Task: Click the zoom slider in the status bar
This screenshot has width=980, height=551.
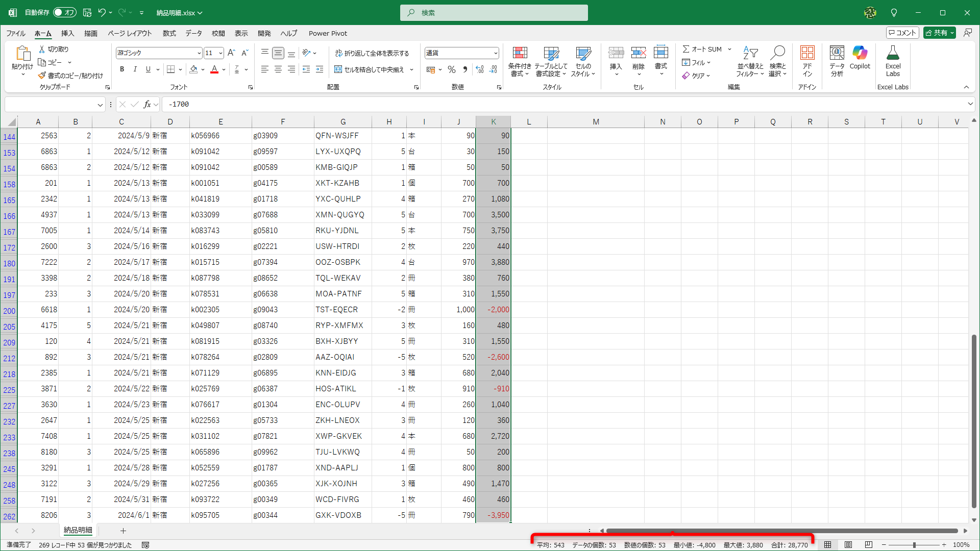Action: (914, 545)
